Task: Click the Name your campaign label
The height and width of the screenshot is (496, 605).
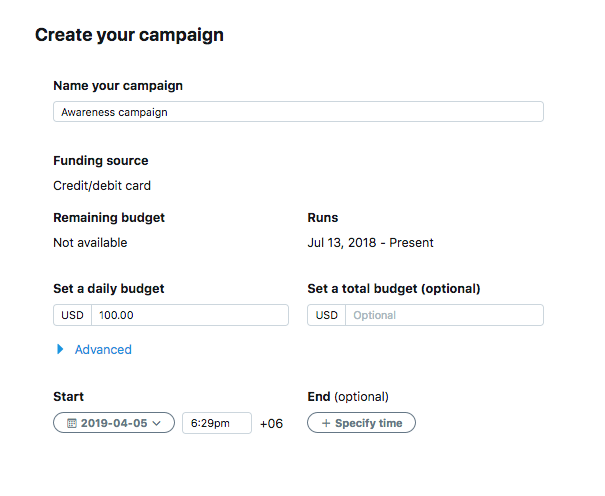Action: pyautogui.click(x=117, y=86)
